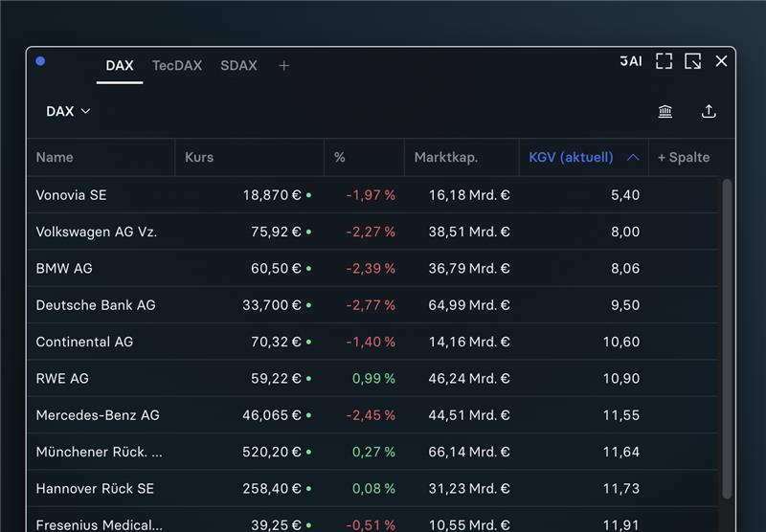Image resolution: width=766 pixels, height=532 pixels.
Task: Click Continental market cap 14,16 Mrd. €
Action: tap(469, 342)
